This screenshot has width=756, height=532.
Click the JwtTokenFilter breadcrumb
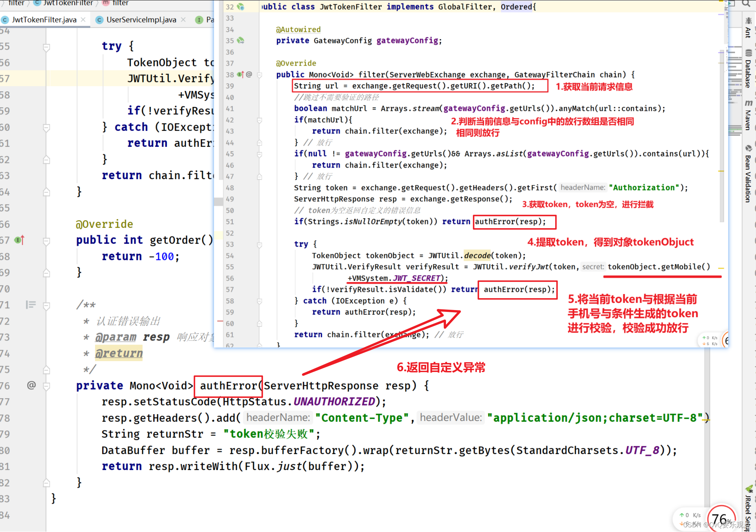(x=63, y=3)
